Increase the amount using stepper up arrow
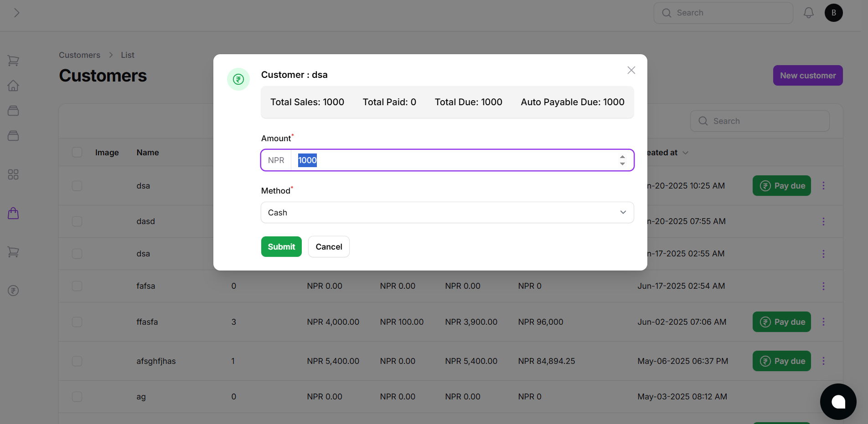This screenshot has width=868, height=424. tap(622, 157)
